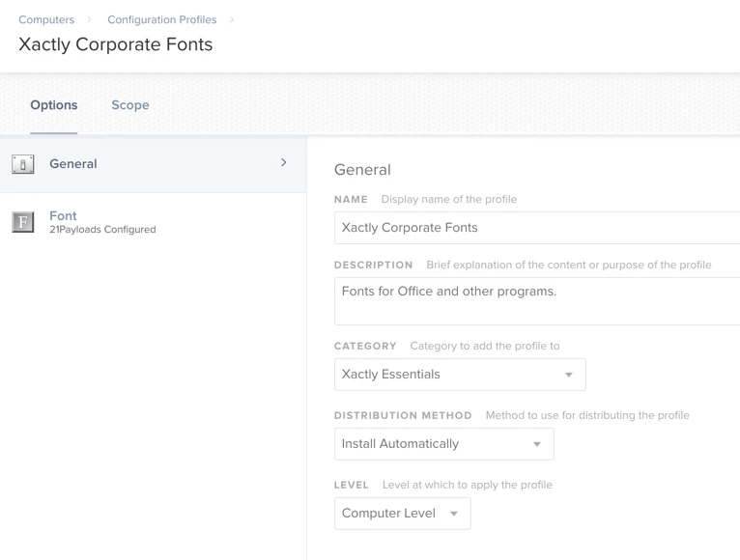Open the Computers breadcrumb link

click(x=46, y=19)
